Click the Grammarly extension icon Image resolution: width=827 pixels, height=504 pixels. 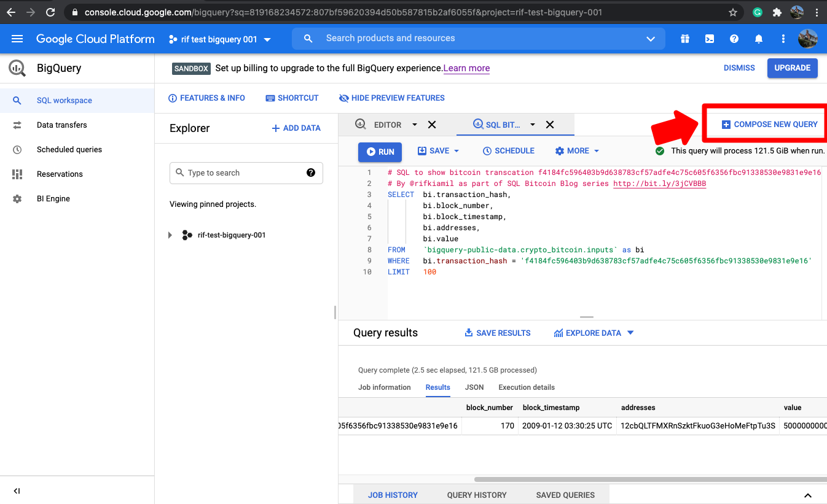[x=758, y=12]
